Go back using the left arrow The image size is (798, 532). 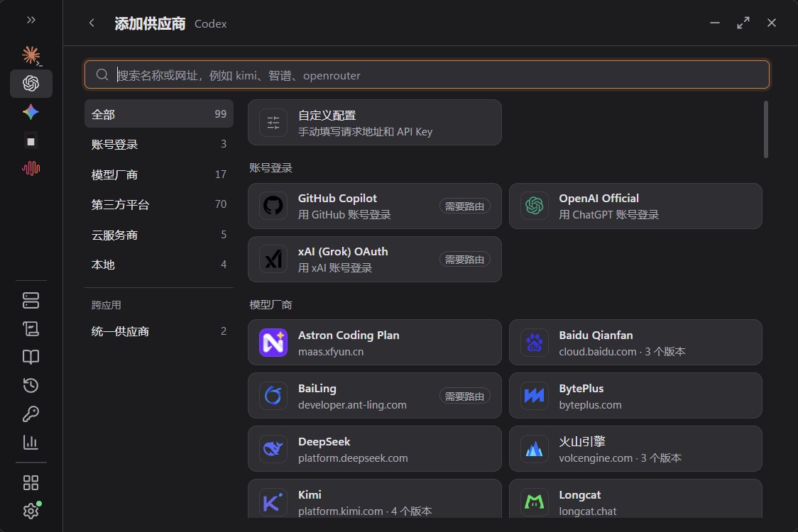pos(92,23)
